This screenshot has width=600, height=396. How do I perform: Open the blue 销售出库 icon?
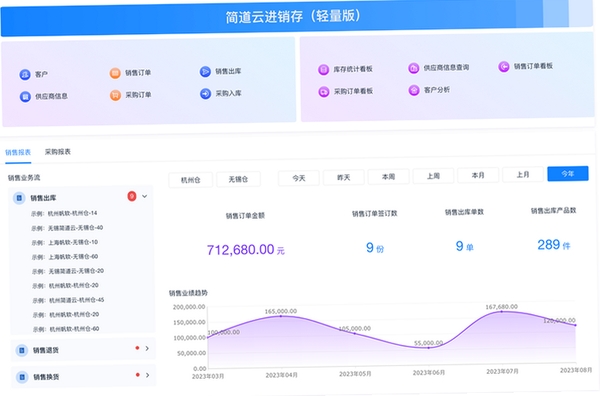205,72
